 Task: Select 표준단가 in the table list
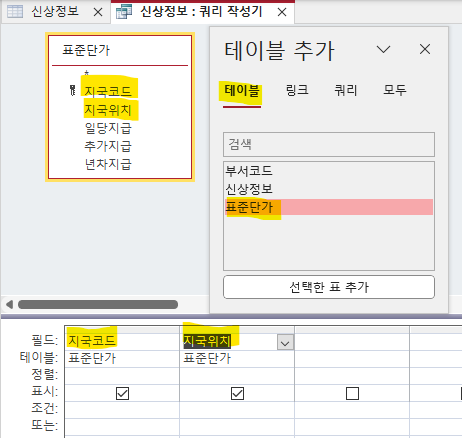click(329, 207)
